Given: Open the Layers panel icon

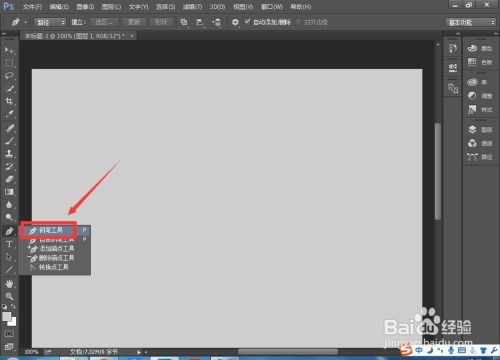Looking at the screenshot, I should (480, 129).
